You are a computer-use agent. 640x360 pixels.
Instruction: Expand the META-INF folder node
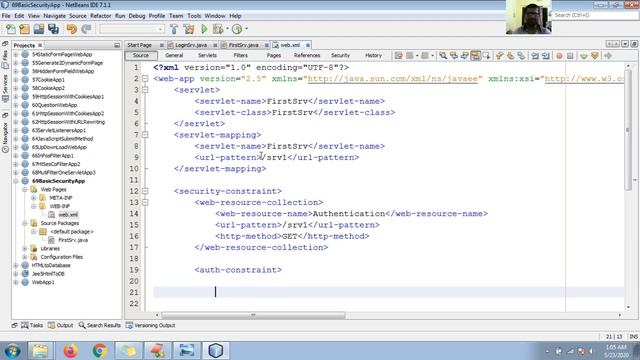coord(33,198)
